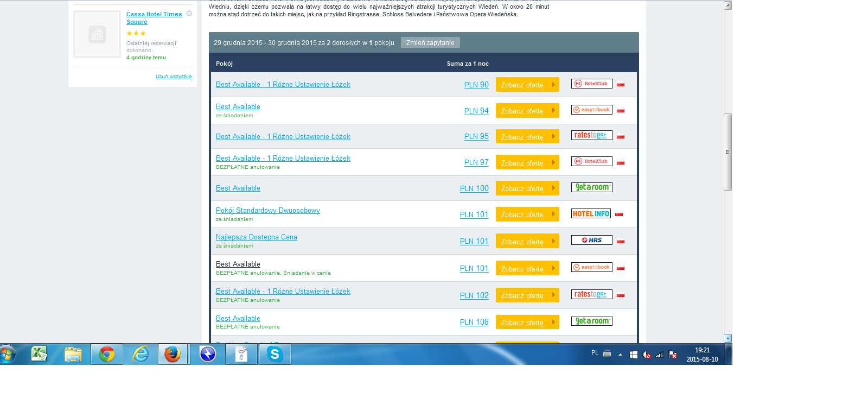Open the 'Najlepsza Dostępna Cena' room link

pos(257,237)
